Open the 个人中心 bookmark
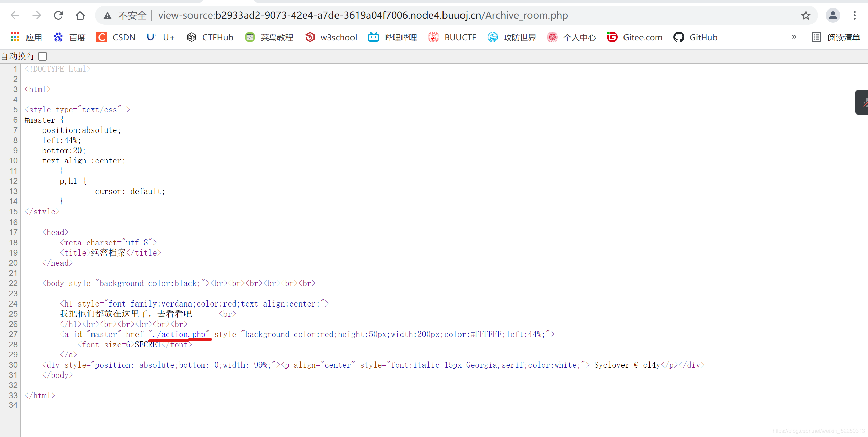This screenshot has height=437, width=868. click(572, 37)
